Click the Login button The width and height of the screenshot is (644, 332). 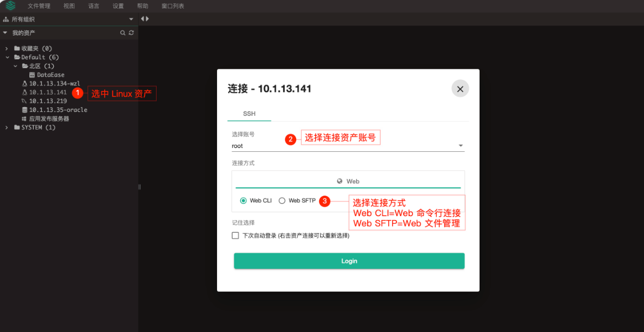pos(349,261)
